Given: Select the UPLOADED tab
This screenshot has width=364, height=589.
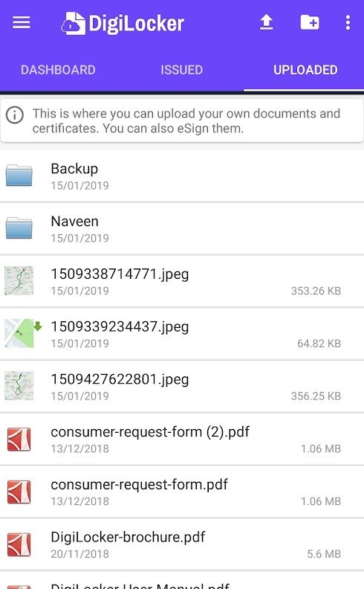Looking at the screenshot, I should tap(305, 70).
